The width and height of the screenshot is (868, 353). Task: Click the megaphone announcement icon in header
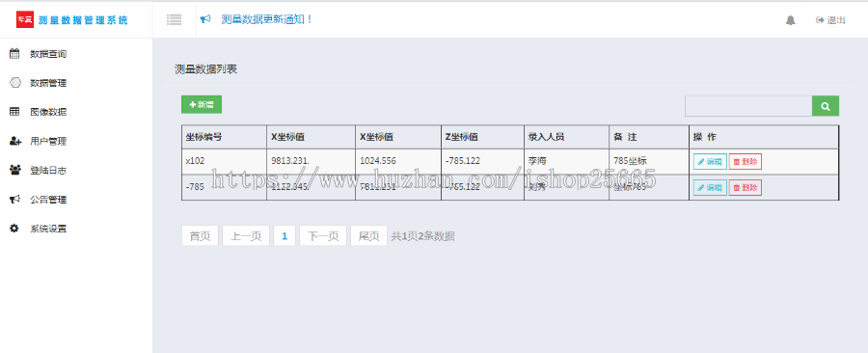pyautogui.click(x=205, y=19)
